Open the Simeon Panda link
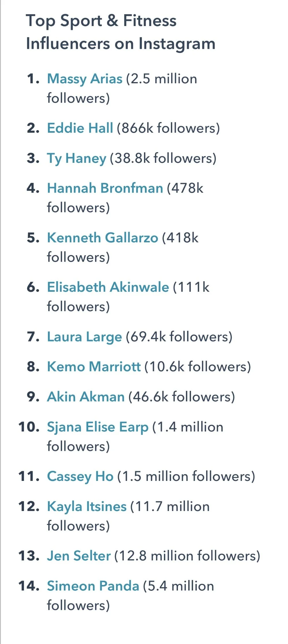Image resolution: width=288 pixels, height=644 pixels. pyautogui.click(x=93, y=586)
